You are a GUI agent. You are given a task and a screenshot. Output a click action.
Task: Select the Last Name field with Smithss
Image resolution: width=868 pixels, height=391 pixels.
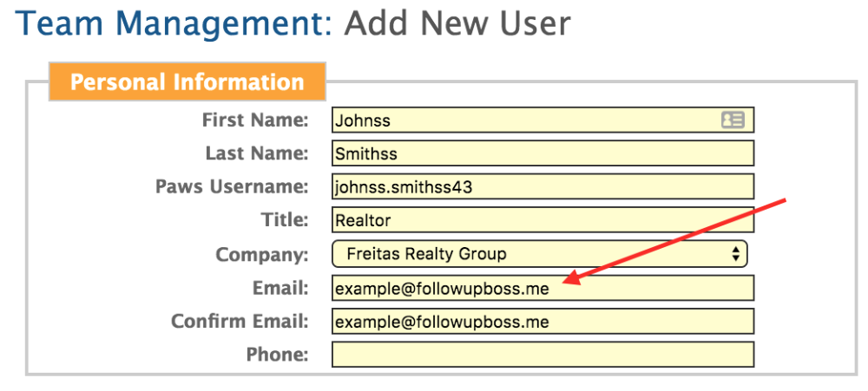coord(543,153)
